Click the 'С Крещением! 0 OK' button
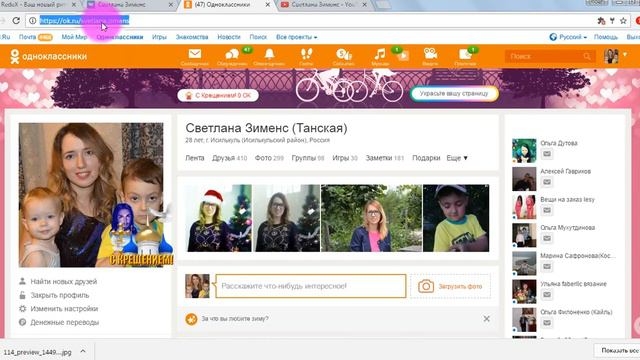 (x=218, y=96)
